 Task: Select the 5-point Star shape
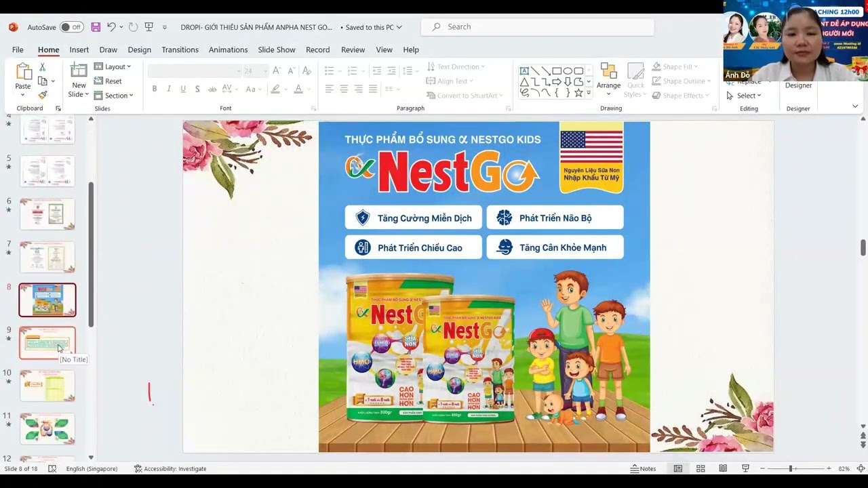tap(578, 92)
